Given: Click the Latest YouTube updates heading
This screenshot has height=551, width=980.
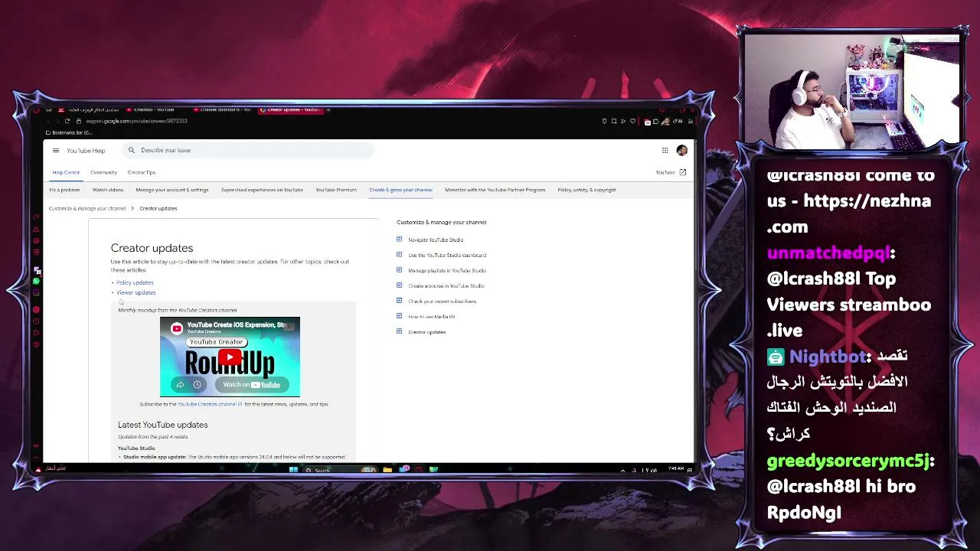Looking at the screenshot, I should (x=162, y=425).
